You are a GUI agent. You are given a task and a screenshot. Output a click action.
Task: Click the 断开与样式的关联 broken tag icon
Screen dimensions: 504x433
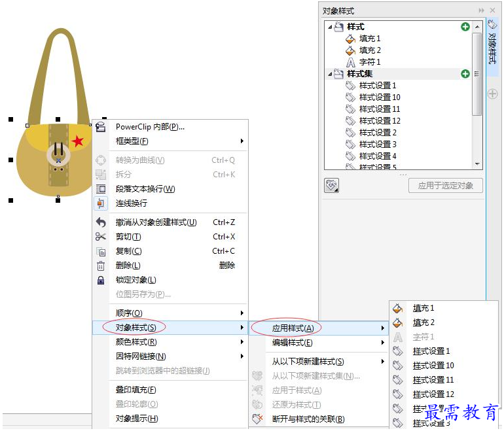pos(257,419)
